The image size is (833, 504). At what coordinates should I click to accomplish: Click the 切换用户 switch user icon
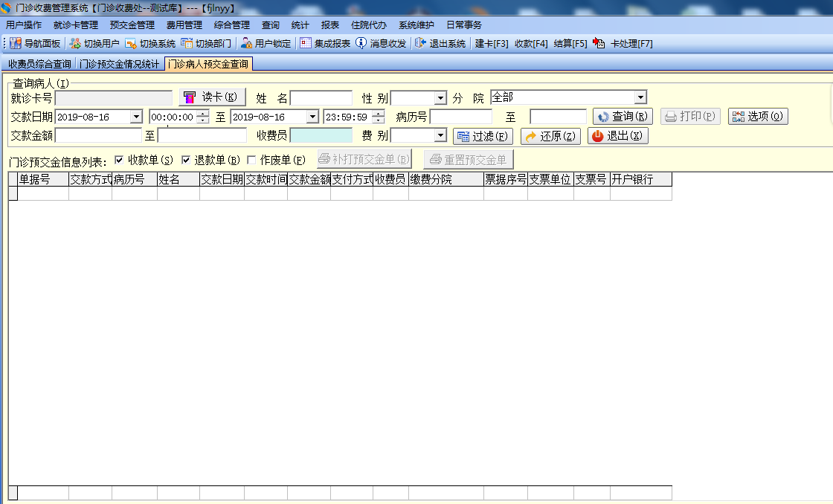(75, 44)
